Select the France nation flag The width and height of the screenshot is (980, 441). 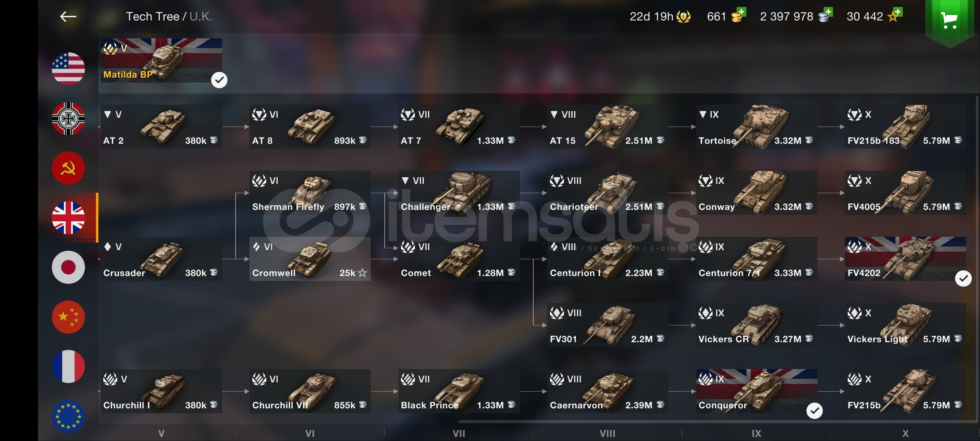click(68, 366)
